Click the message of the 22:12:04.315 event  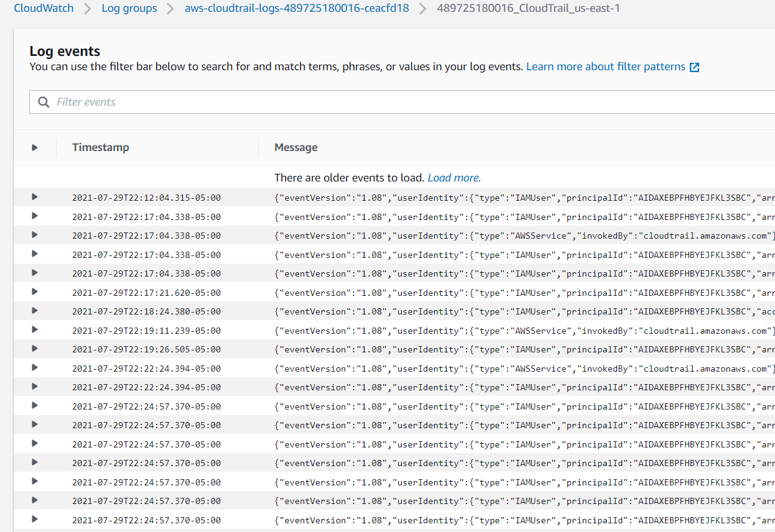[524, 198]
